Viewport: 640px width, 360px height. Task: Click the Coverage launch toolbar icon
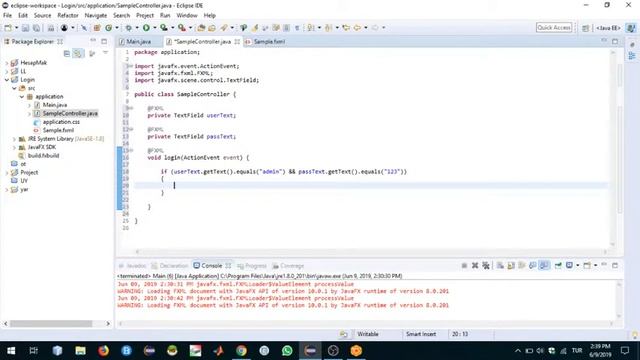point(164,28)
